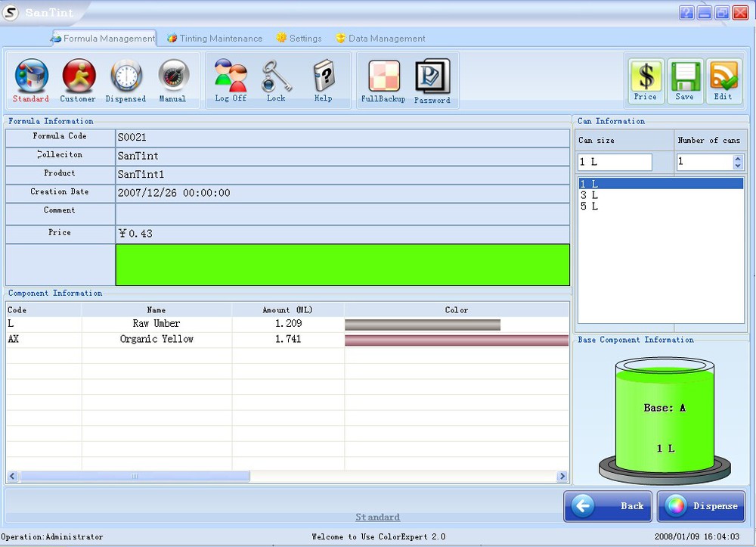Viewport: 756px width, 547px height.
Task: Open the Password toolbar icon
Action: 432,81
